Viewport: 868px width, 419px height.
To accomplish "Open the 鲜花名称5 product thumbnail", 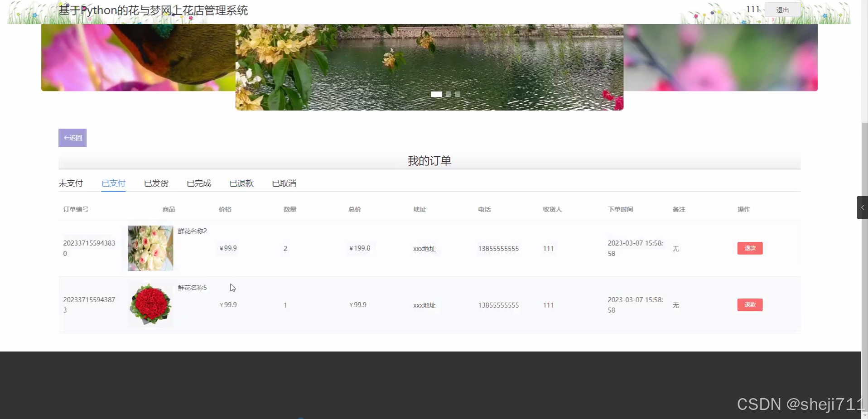I will (150, 304).
